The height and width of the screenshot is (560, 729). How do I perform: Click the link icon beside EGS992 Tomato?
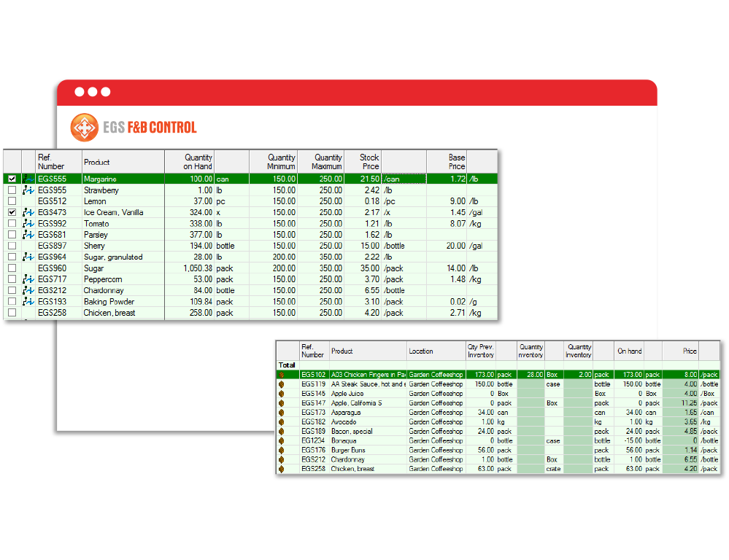pos(28,224)
